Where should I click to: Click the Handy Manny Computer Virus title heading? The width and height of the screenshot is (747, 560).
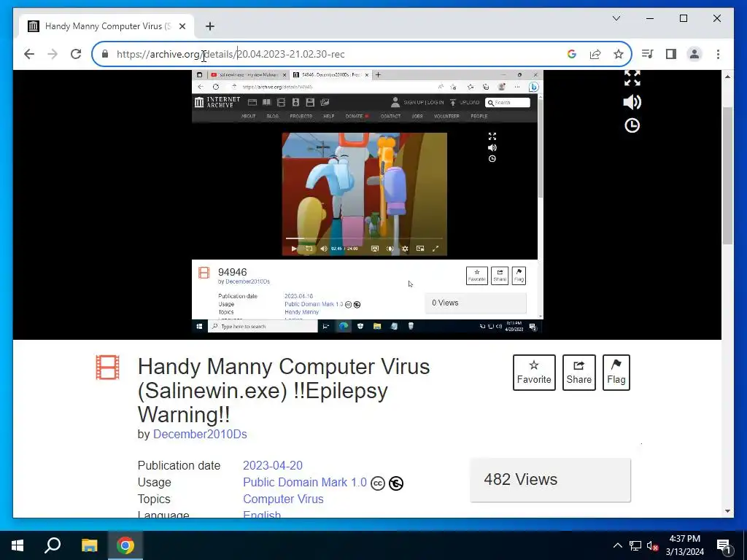click(x=284, y=391)
